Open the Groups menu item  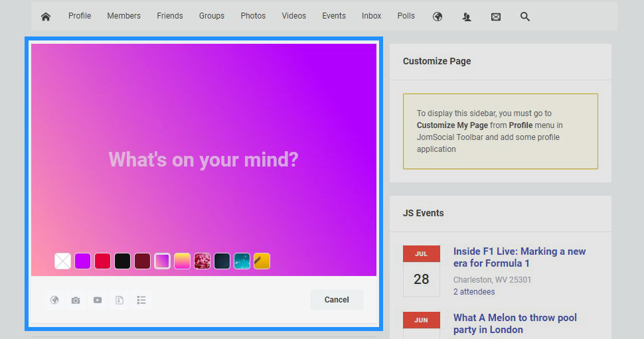pos(212,16)
